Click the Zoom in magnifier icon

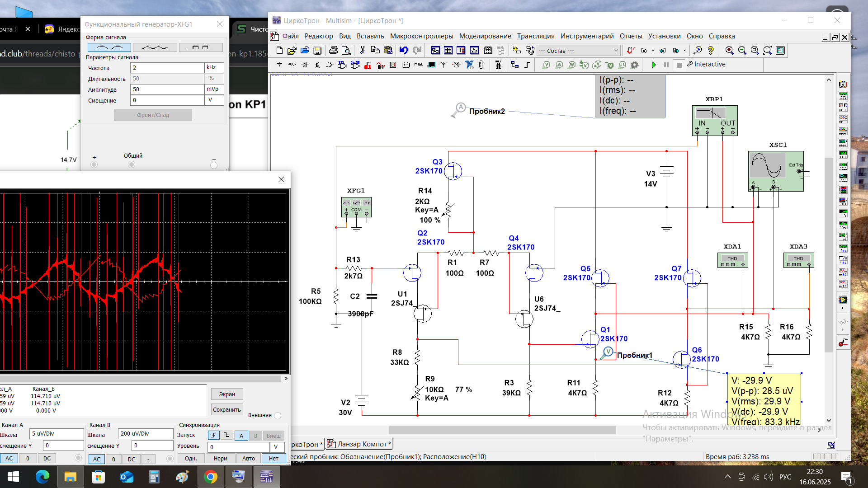[729, 51]
